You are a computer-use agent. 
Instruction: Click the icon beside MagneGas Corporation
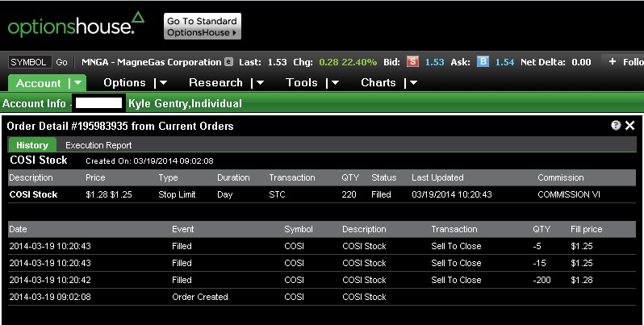(x=229, y=62)
